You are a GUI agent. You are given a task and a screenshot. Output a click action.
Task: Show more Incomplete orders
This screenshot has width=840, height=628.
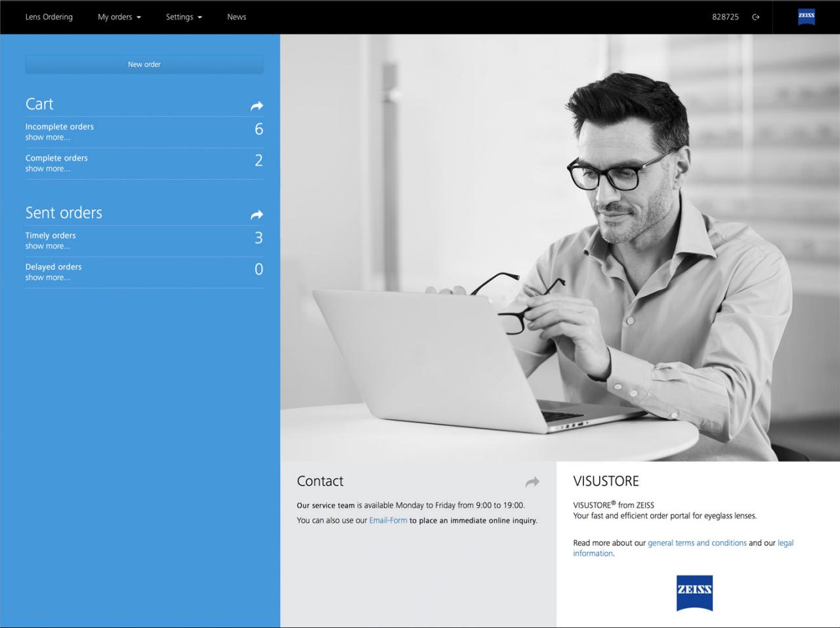coord(48,137)
